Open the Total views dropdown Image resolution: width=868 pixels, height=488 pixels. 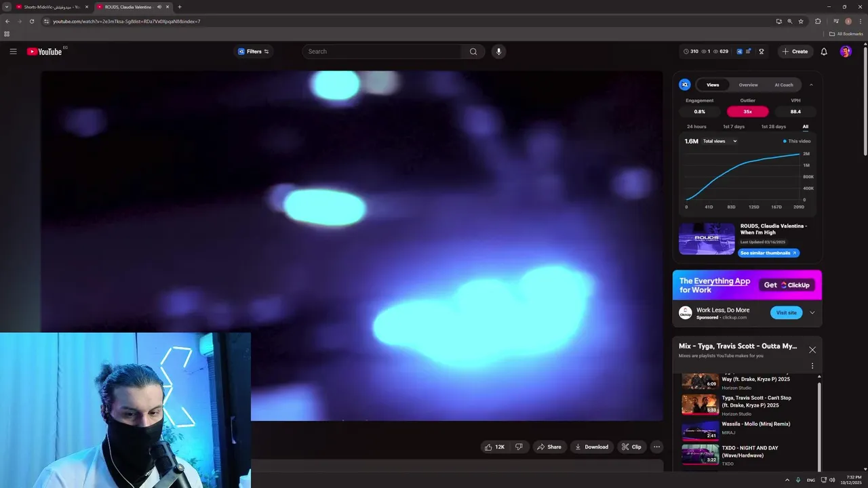[x=719, y=141]
